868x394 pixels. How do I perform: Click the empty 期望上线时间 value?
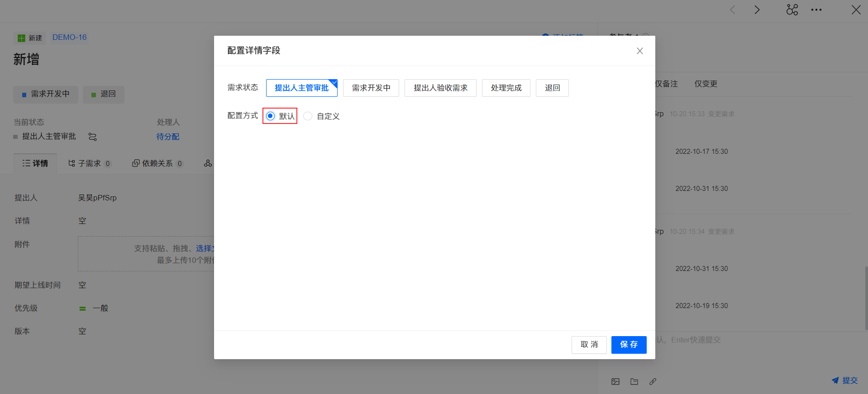coord(82,285)
